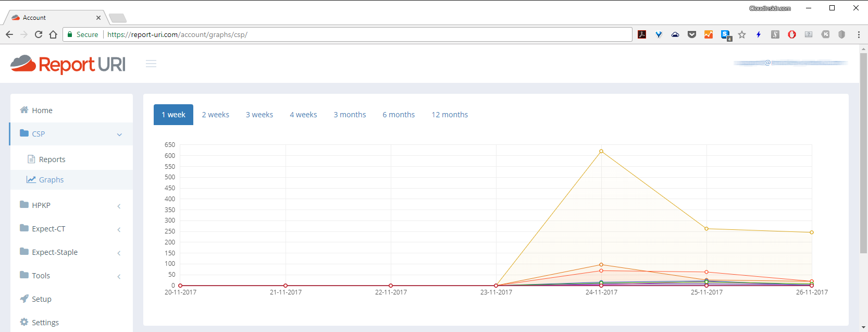The height and width of the screenshot is (332, 868).
Task: Switch graph range to 2 weeks
Action: (215, 115)
